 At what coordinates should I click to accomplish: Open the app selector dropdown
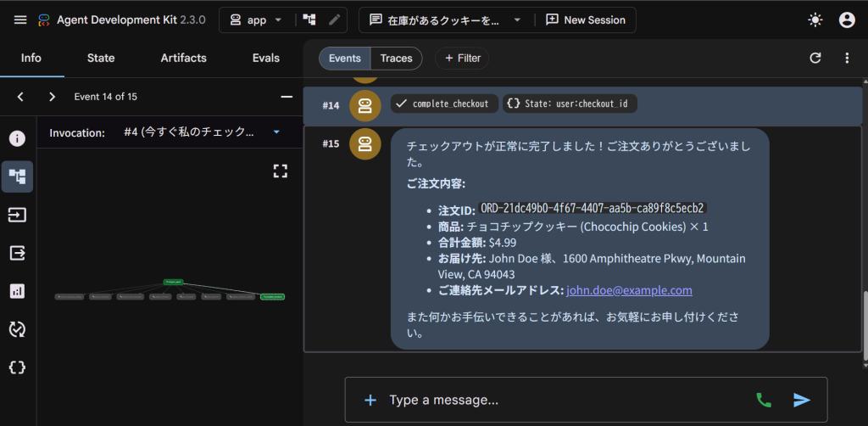256,20
